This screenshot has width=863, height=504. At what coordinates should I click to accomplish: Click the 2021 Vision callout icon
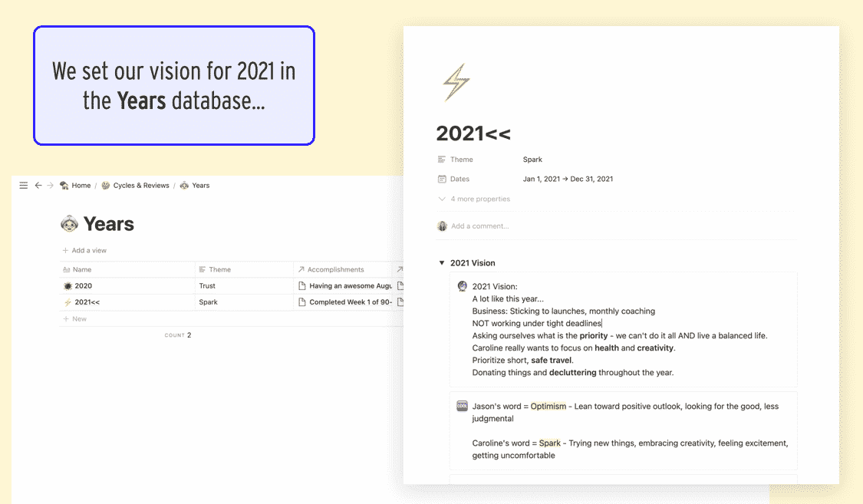click(x=463, y=286)
